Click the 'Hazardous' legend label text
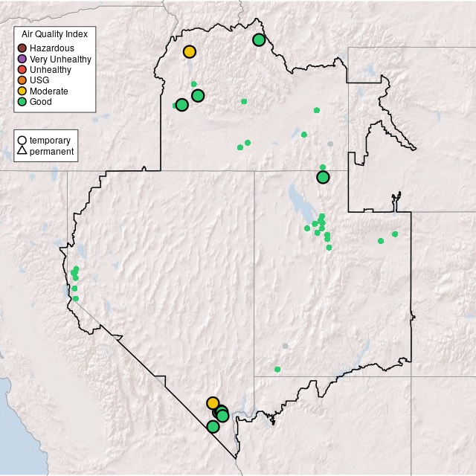Screen dimensions: 476x476 point(51,48)
